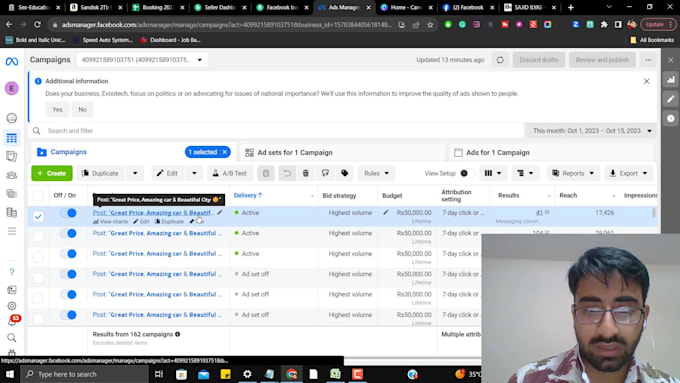680x383 pixels.
Task: Dismiss the Additional information banner
Action: pyautogui.click(x=646, y=81)
